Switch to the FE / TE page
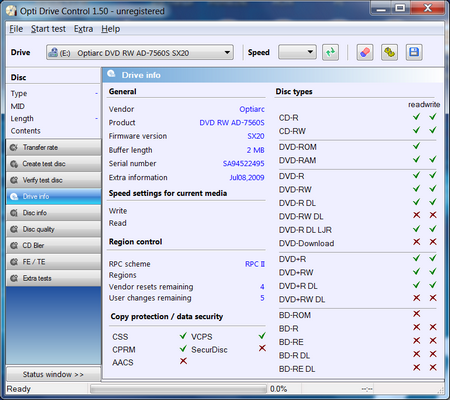 point(54,262)
